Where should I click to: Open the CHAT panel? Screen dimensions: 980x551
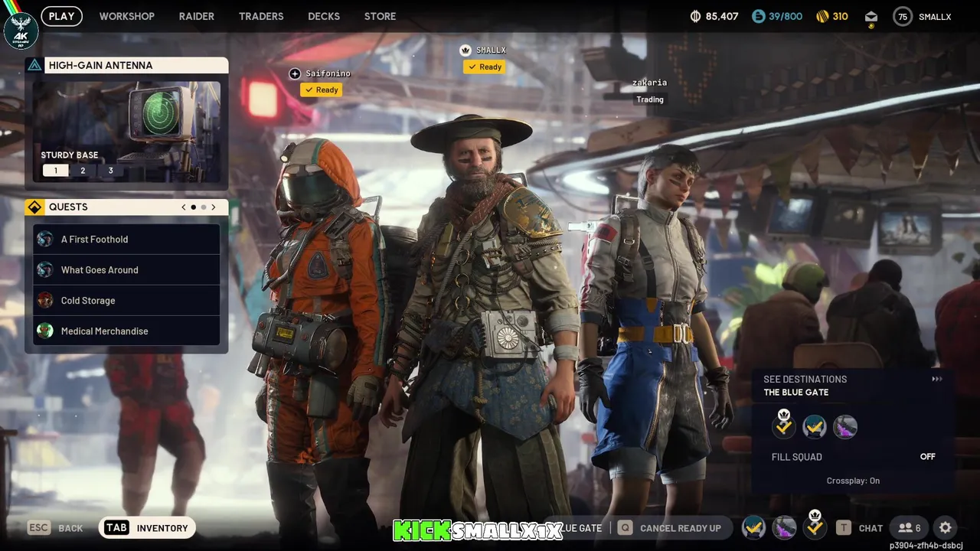tap(871, 528)
